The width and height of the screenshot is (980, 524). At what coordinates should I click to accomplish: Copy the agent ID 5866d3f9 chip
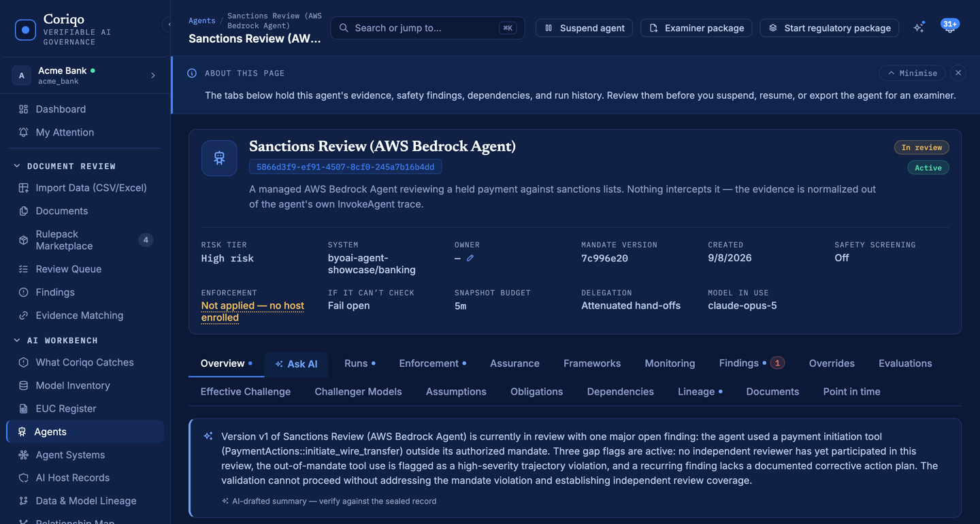(x=346, y=167)
